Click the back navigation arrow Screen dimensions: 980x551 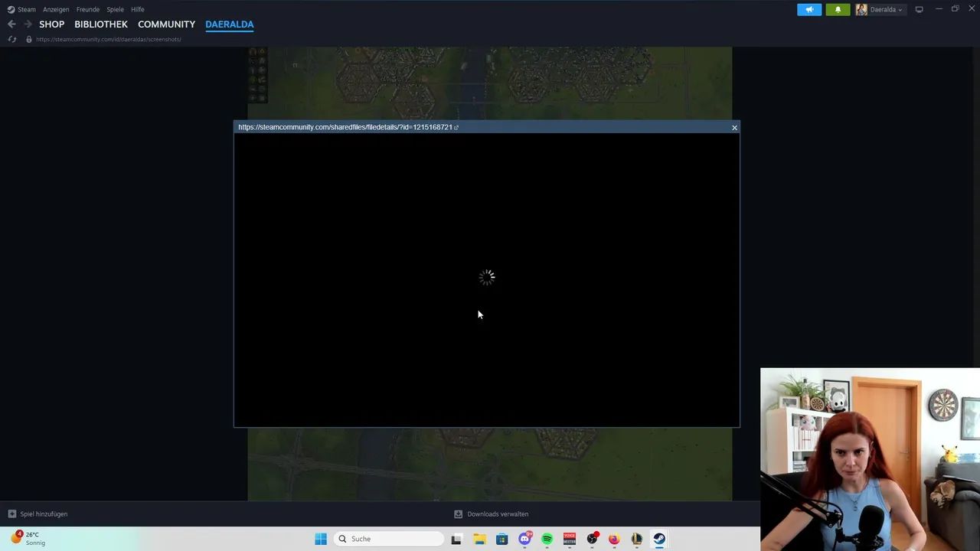click(x=11, y=24)
